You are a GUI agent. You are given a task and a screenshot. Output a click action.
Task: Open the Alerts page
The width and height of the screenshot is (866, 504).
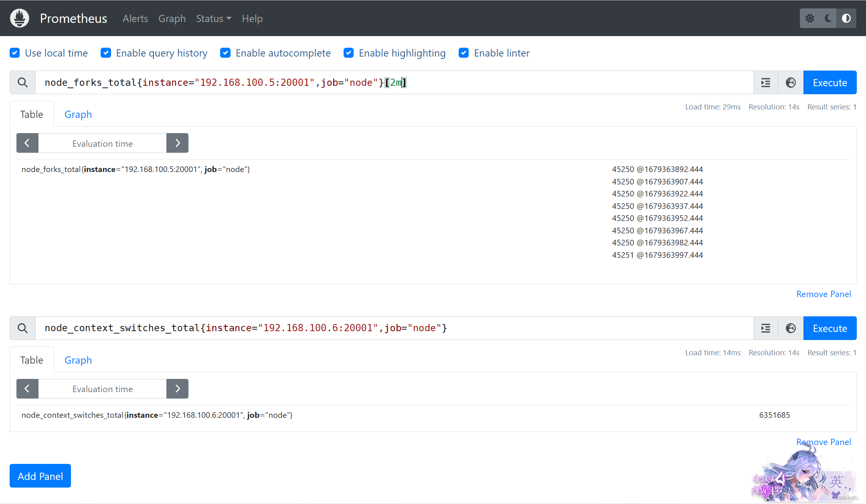coord(135,18)
